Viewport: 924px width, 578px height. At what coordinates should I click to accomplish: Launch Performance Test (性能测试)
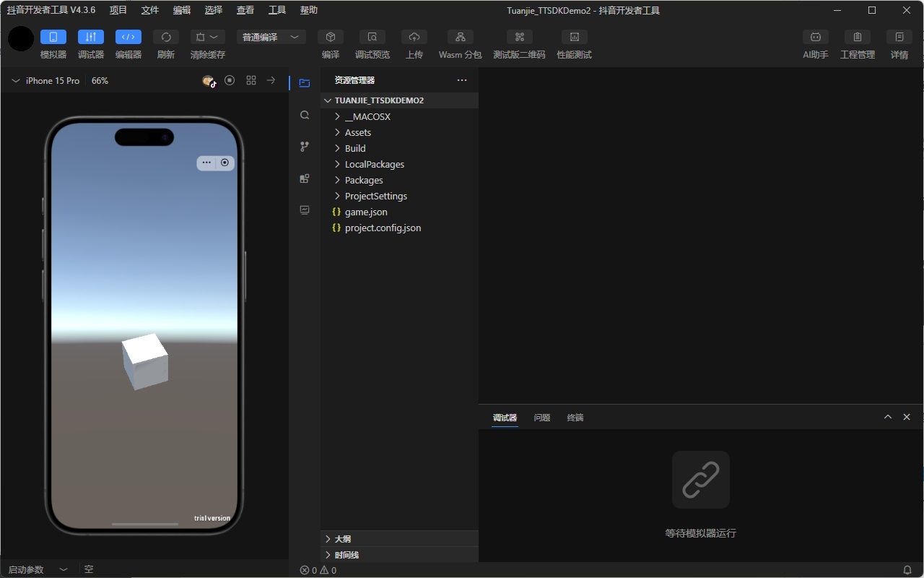point(574,38)
